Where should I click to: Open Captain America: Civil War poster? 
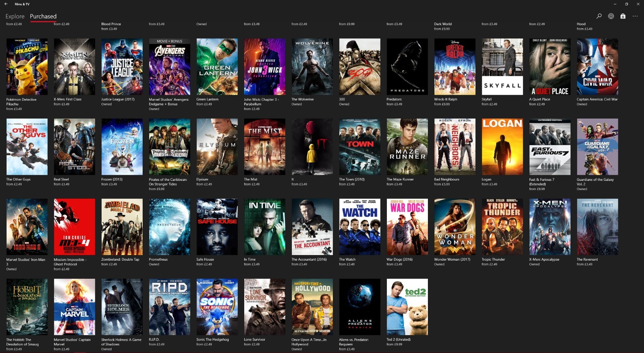point(597,67)
